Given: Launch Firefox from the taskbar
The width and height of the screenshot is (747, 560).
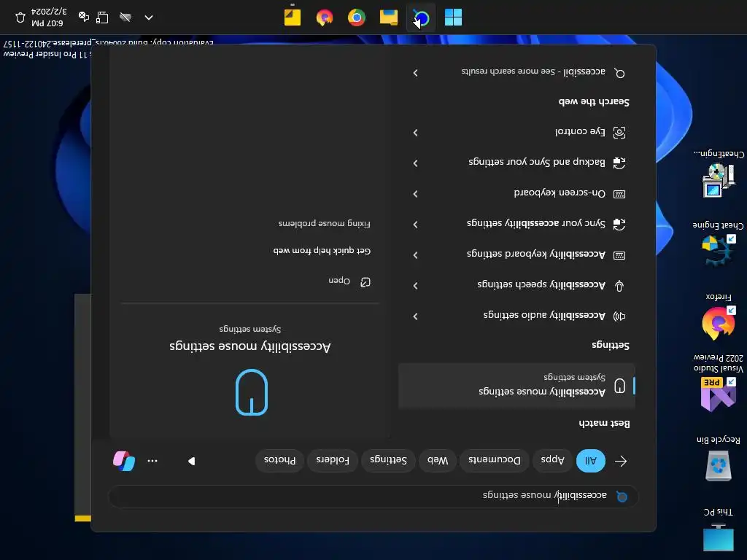Looking at the screenshot, I should [325, 17].
